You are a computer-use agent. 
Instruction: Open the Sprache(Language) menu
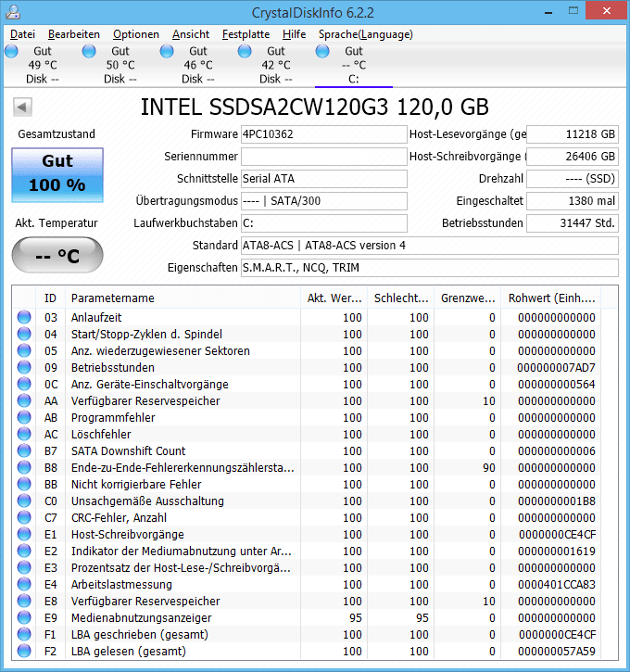point(366,34)
